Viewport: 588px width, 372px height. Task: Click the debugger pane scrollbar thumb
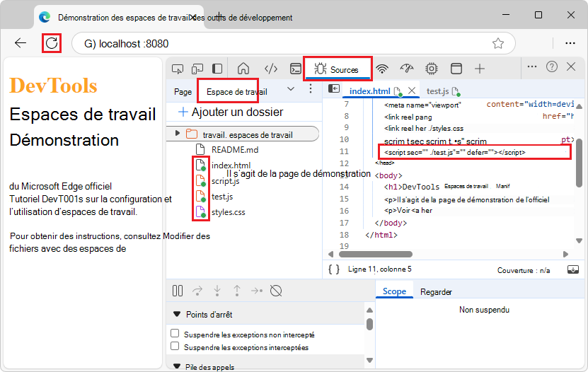coord(370,324)
